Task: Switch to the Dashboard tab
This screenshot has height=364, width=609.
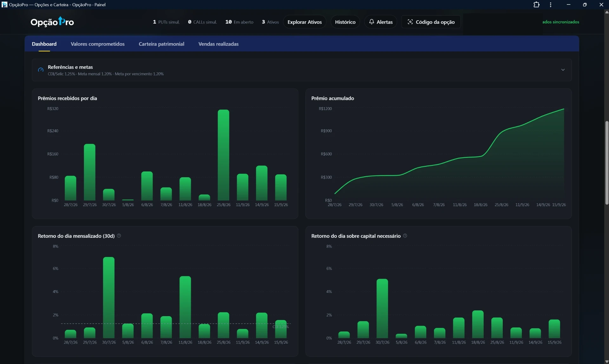Action: 44,44
